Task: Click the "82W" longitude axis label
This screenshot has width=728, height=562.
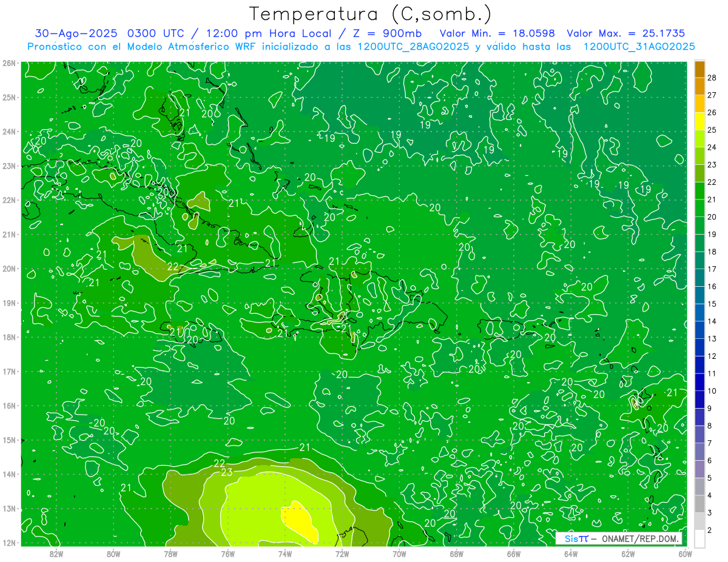Action: [x=56, y=553]
